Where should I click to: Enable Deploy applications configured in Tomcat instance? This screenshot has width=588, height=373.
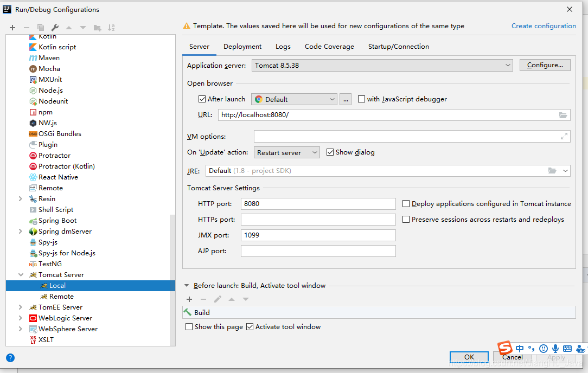click(406, 203)
